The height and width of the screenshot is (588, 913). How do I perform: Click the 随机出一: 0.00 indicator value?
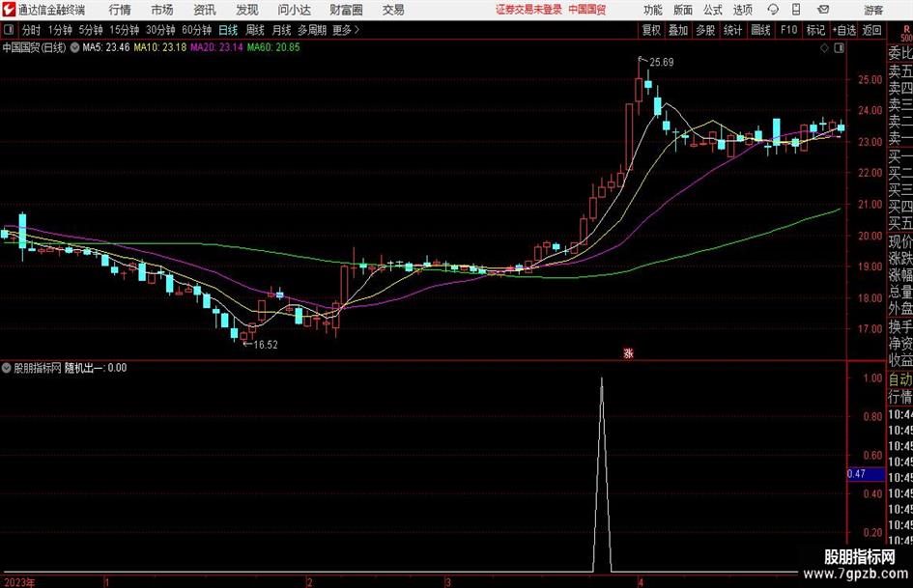point(96,368)
